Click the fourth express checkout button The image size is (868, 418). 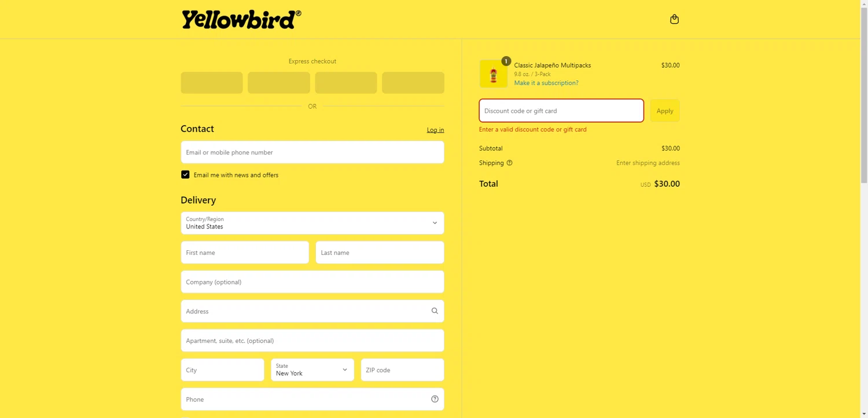[x=413, y=83]
